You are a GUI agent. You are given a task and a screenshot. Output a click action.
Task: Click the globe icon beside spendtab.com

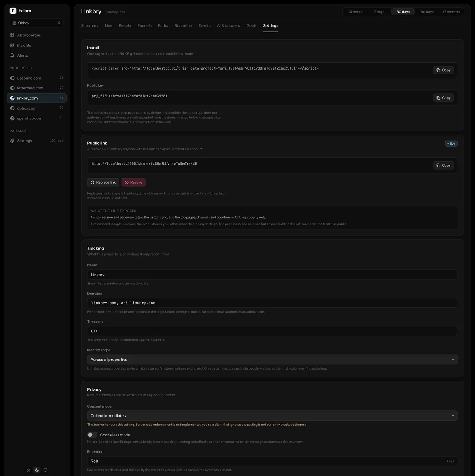[x=12, y=118]
